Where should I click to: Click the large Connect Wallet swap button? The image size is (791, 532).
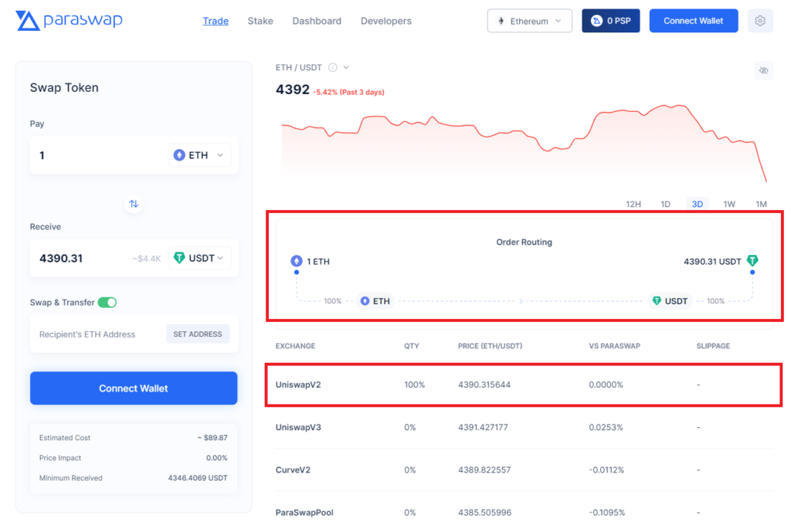[x=134, y=388]
